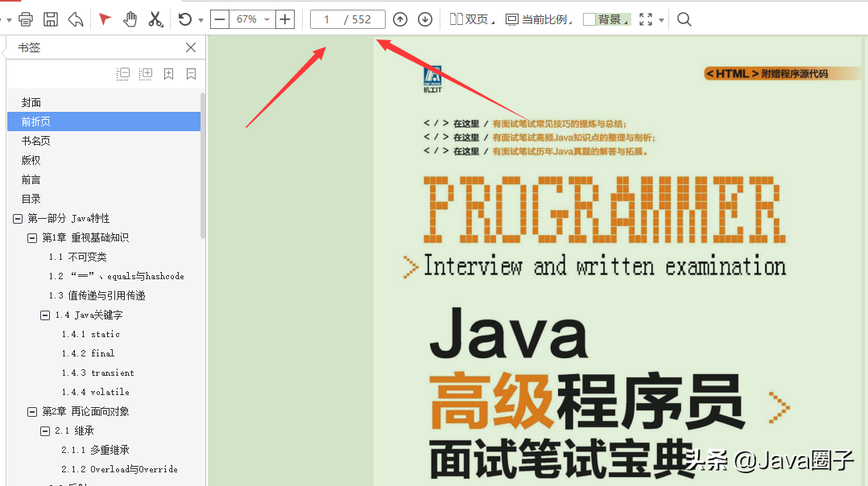Click the add bookmark icon

169,74
